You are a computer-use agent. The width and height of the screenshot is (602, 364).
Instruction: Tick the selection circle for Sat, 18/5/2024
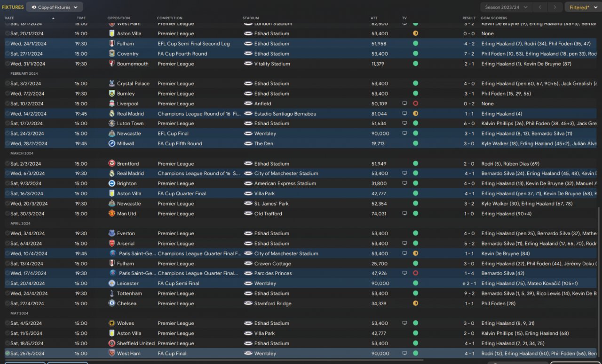coord(7,343)
